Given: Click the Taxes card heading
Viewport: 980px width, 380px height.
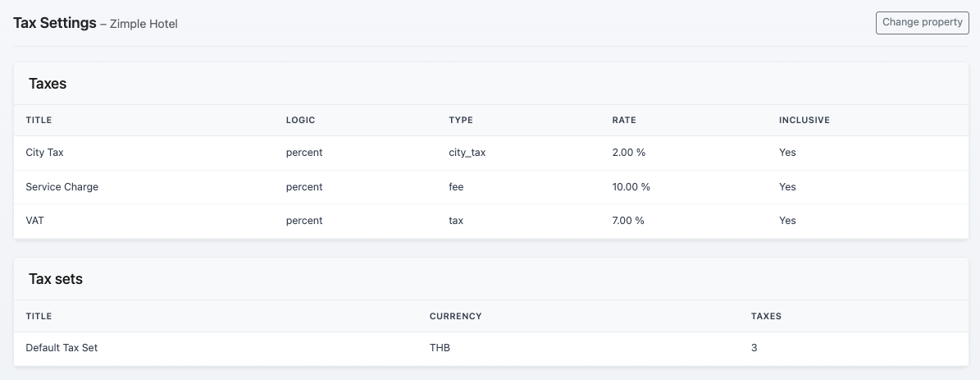Looking at the screenshot, I should point(48,84).
